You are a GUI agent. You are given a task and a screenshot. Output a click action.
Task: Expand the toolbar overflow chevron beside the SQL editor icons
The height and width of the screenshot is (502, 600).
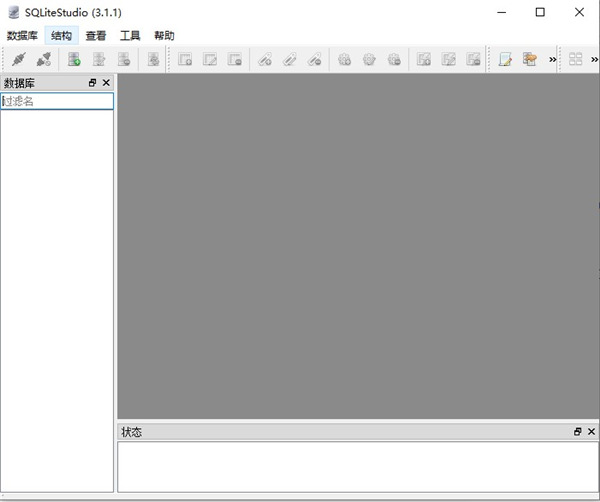[553, 59]
